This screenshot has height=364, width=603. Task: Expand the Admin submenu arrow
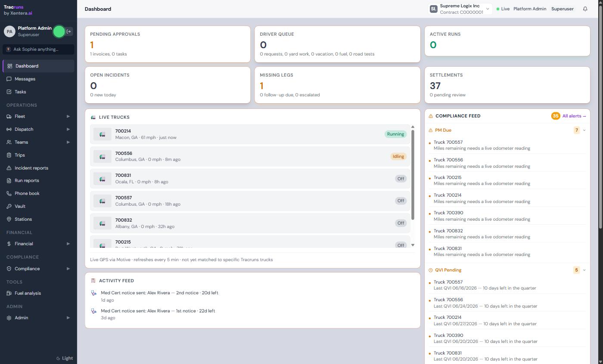pos(68,318)
